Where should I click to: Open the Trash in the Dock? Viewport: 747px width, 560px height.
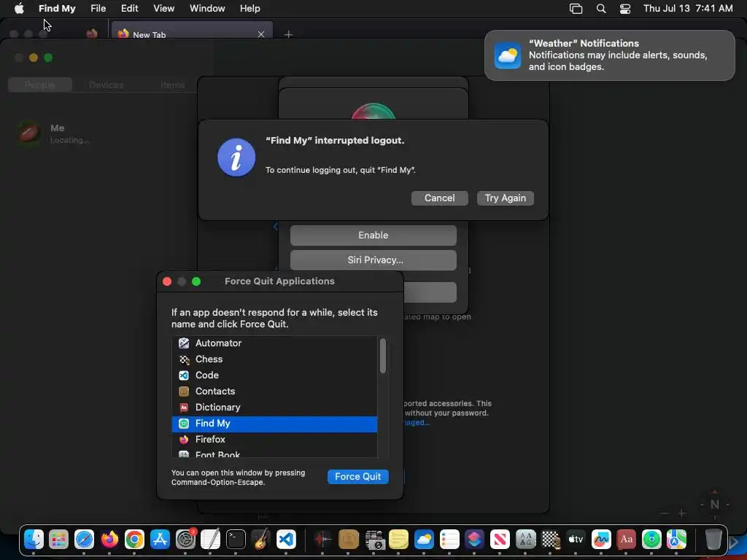[x=713, y=540]
